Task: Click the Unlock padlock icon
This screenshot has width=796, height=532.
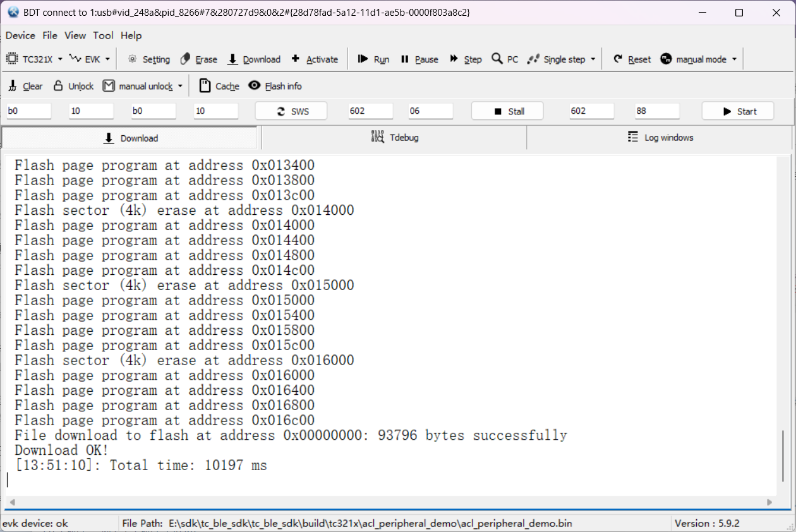Action: [x=58, y=85]
